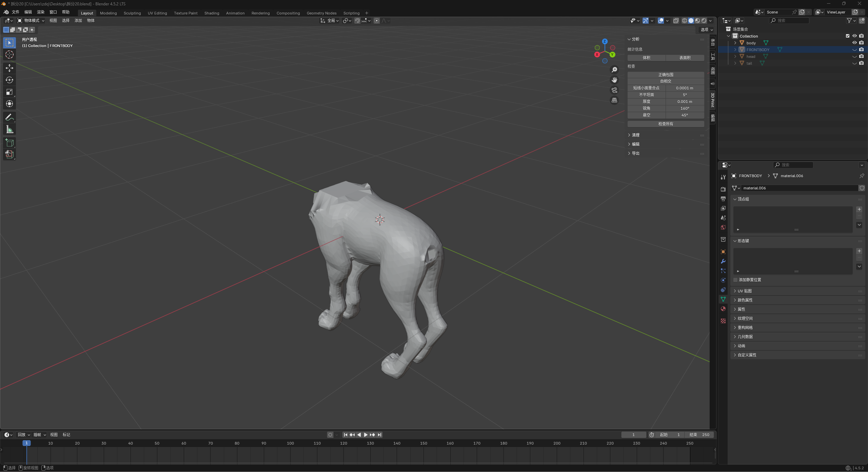The image size is (868, 472).
Task: Open the 文件 menu
Action: [16, 12]
